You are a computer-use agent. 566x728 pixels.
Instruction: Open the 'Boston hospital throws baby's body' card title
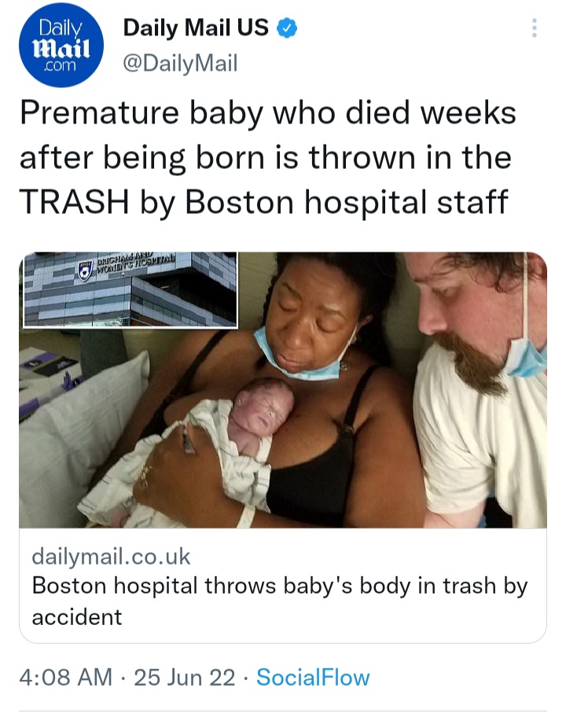point(280,601)
